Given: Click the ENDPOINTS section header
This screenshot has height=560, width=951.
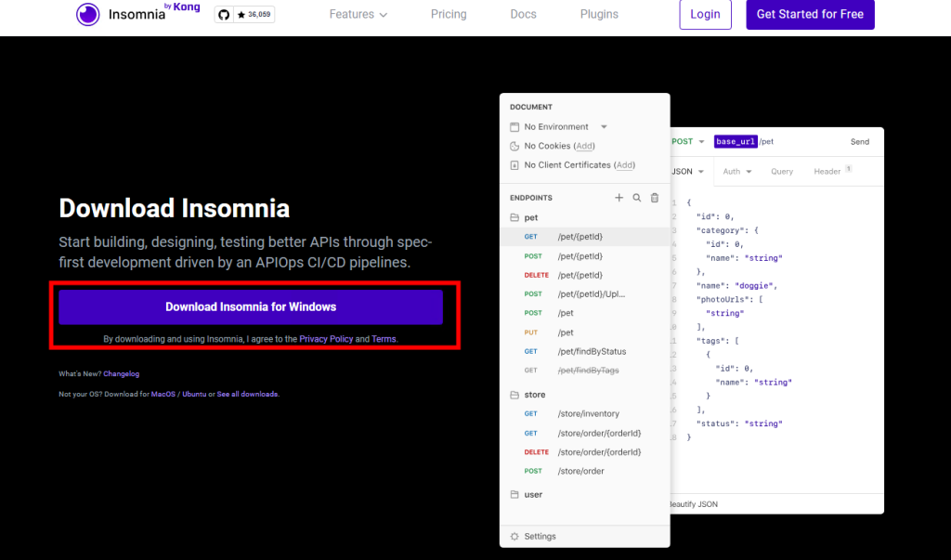Looking at the screenshot, I should tap(531, 198).
